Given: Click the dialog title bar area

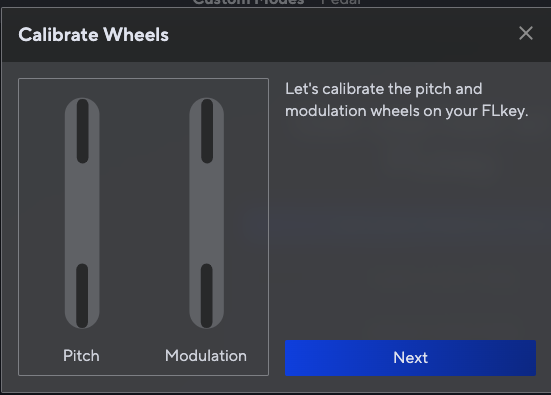Looking at the screenshot, I should (x=316, y=34).
